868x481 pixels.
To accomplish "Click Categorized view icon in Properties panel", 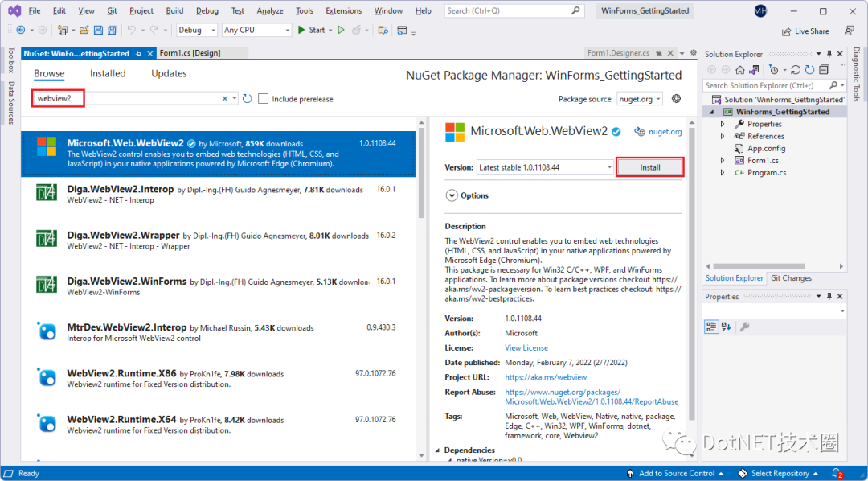I will click(711, 327).
